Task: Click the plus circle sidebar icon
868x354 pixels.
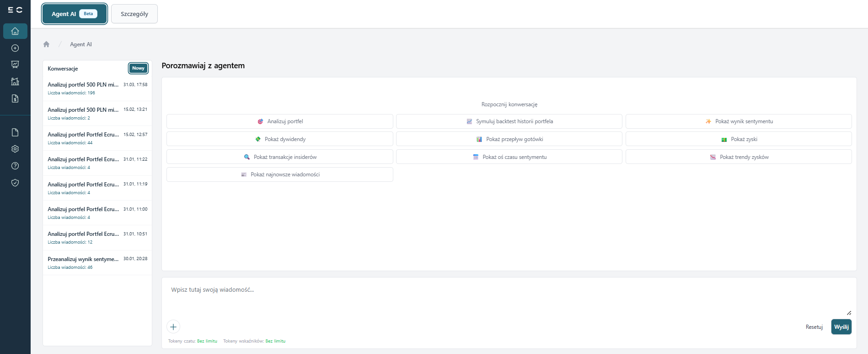Action: 15,48
